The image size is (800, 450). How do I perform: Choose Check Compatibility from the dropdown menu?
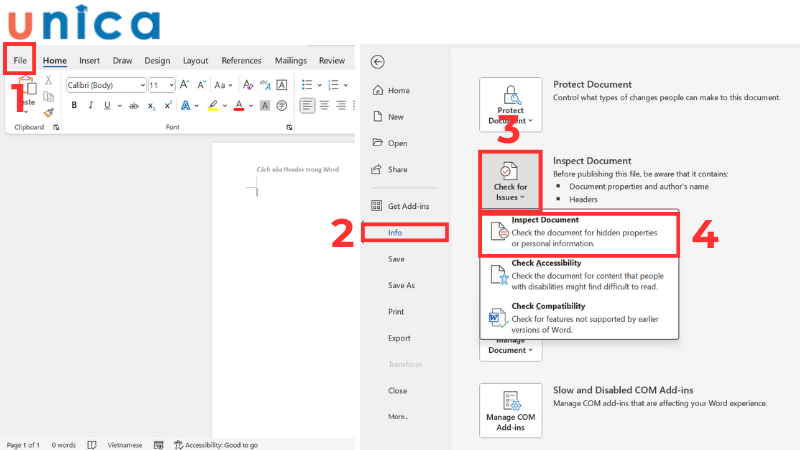579,317
